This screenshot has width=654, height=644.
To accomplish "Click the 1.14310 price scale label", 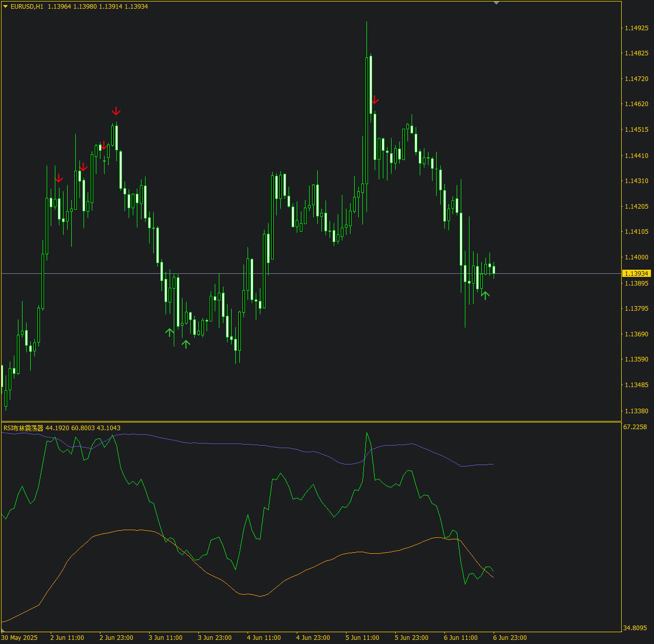I will (636, 181).
